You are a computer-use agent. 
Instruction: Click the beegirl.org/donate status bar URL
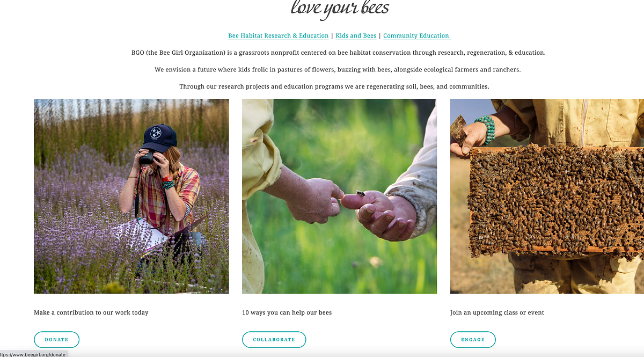point(33,354)
